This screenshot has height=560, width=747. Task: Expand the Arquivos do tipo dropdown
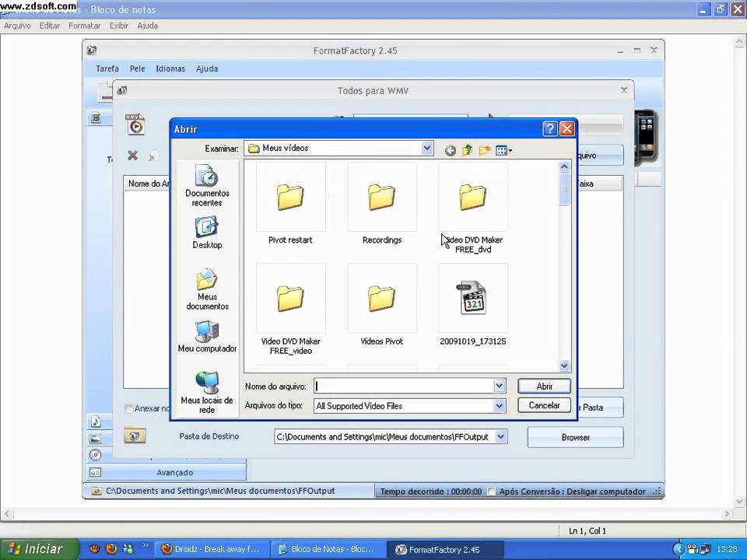(499, 406)
